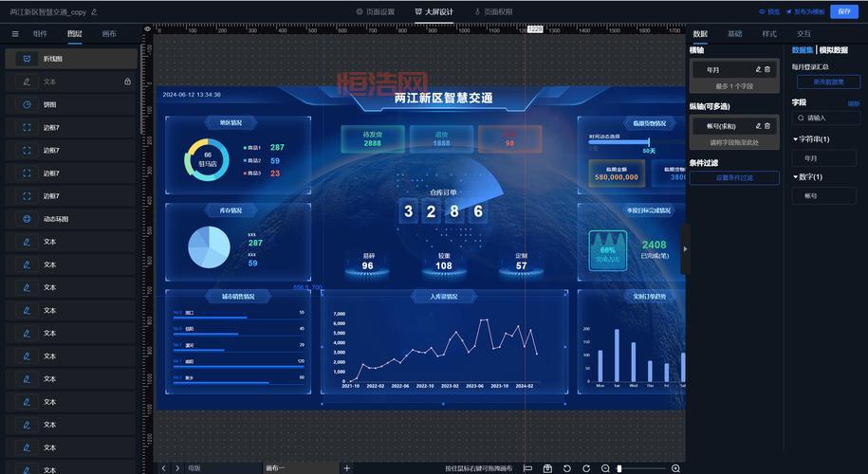
Task: Add a new canvas with plus icon
Action: click(x=346, y=468)
